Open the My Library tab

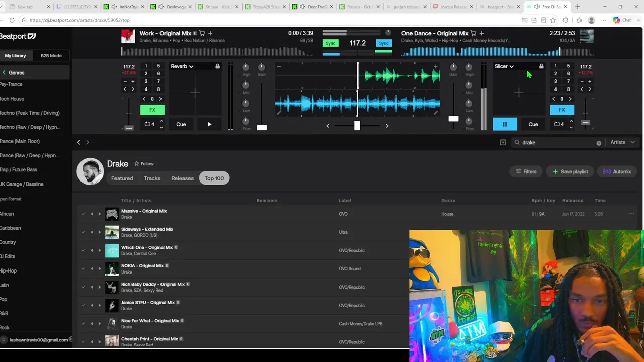coord(15,56)
